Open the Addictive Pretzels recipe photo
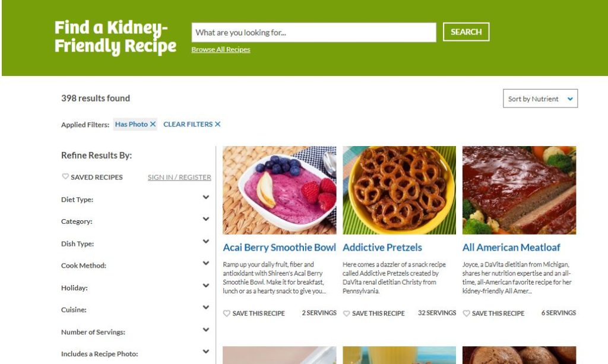 click(x=399, y=190)
